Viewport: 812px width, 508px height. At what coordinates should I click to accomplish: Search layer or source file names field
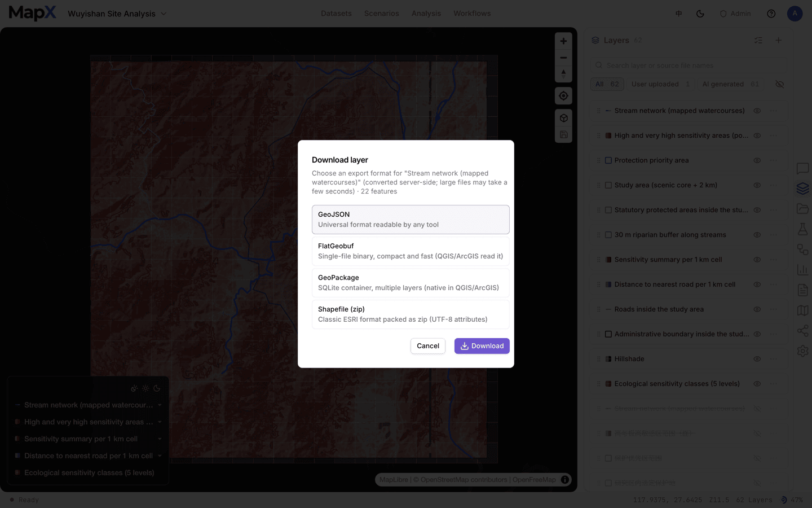point(689,65)
